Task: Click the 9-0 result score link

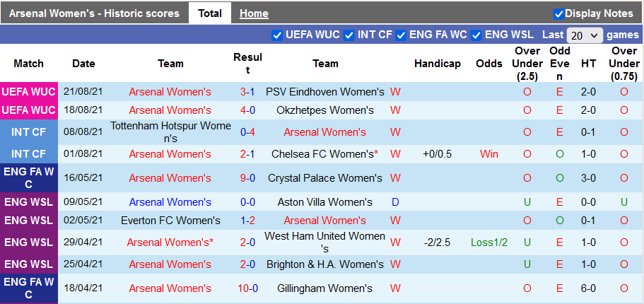Action: click(x=247, y=178)
